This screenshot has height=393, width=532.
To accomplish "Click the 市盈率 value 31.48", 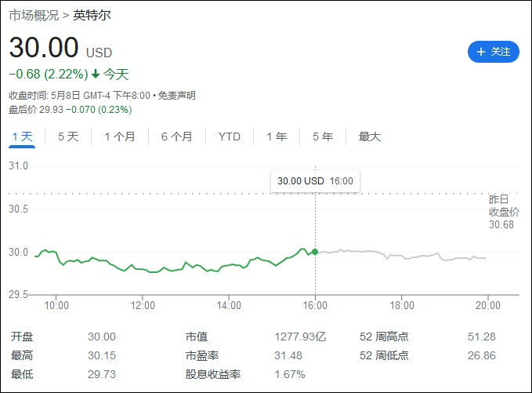I will tap(288, 355).
